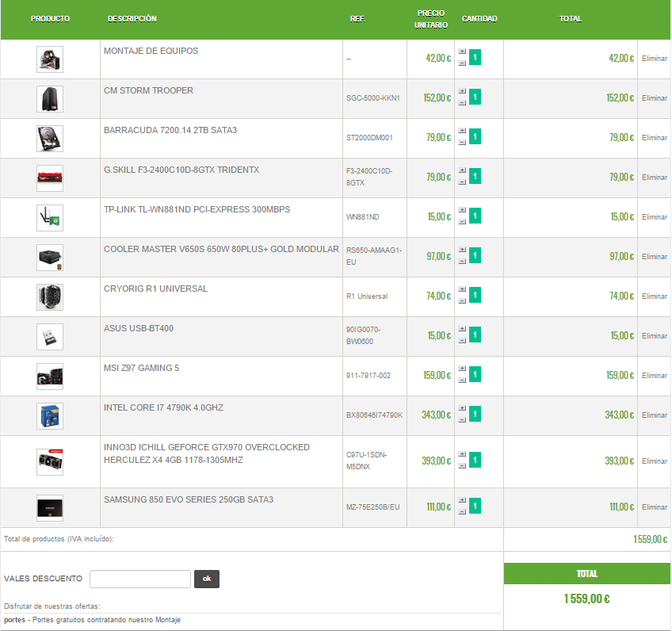Open TP-LINK wifi card thumbnail

[x=50, y=218]
